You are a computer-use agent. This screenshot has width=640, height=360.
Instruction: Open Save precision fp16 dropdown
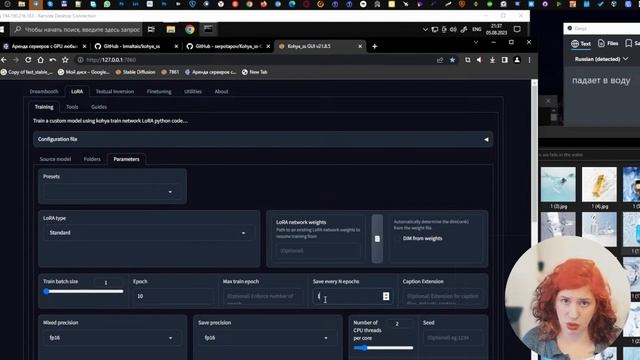pyautogui.click(x=267, y=338)
